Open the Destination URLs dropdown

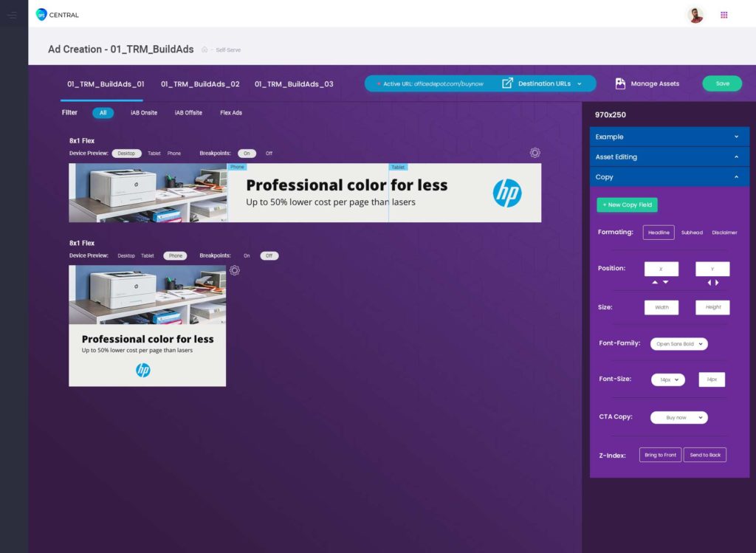pos(544,83)
